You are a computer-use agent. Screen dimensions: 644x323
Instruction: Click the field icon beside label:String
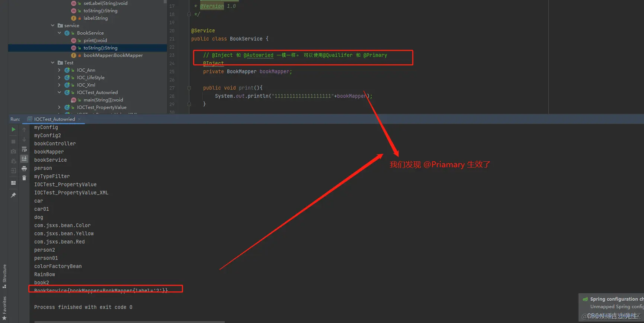(74, 18)
